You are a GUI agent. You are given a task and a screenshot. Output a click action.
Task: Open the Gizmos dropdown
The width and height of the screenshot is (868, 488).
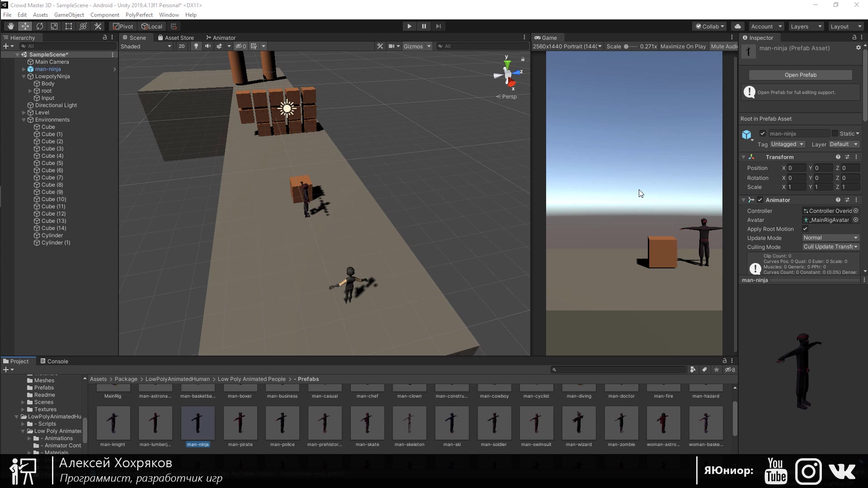click(x=417, y=46)
